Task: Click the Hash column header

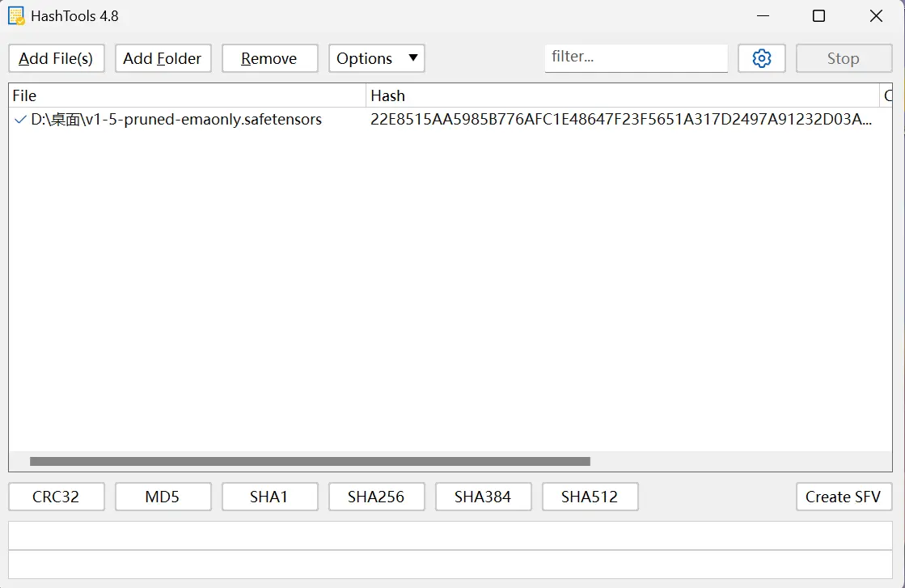Action: (x=621, y=95)
